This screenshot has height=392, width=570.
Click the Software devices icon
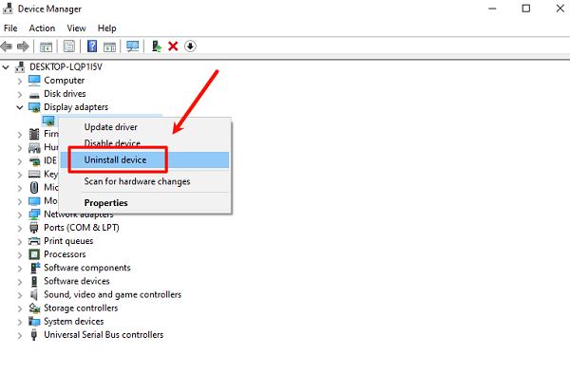coord(34,281)
